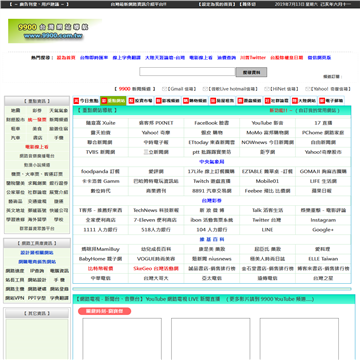Open the Yahoo!奇摩股市 link

pos(323,152)
